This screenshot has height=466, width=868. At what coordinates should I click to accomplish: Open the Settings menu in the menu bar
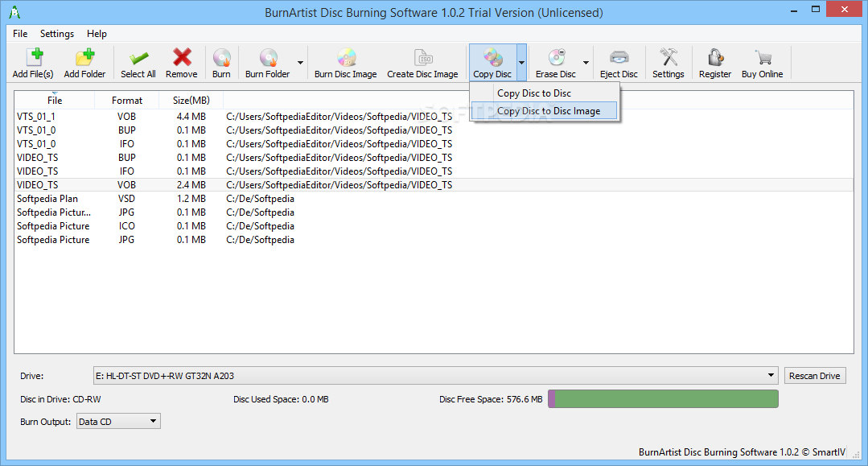57,34
